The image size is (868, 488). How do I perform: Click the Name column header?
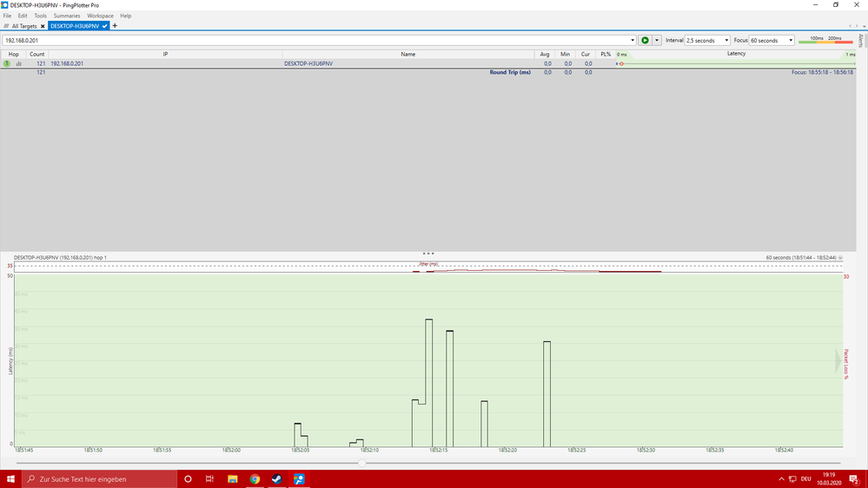[408, 54]
